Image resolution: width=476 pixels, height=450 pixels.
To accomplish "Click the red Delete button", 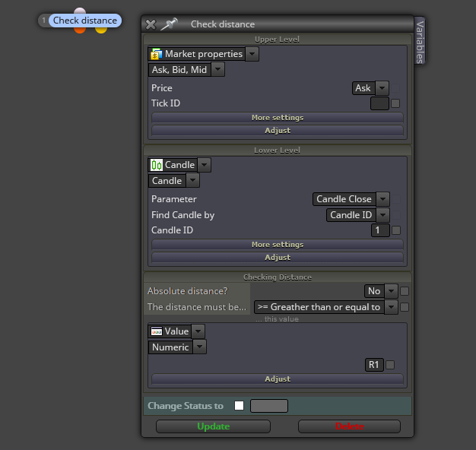I will coord(349,426).
